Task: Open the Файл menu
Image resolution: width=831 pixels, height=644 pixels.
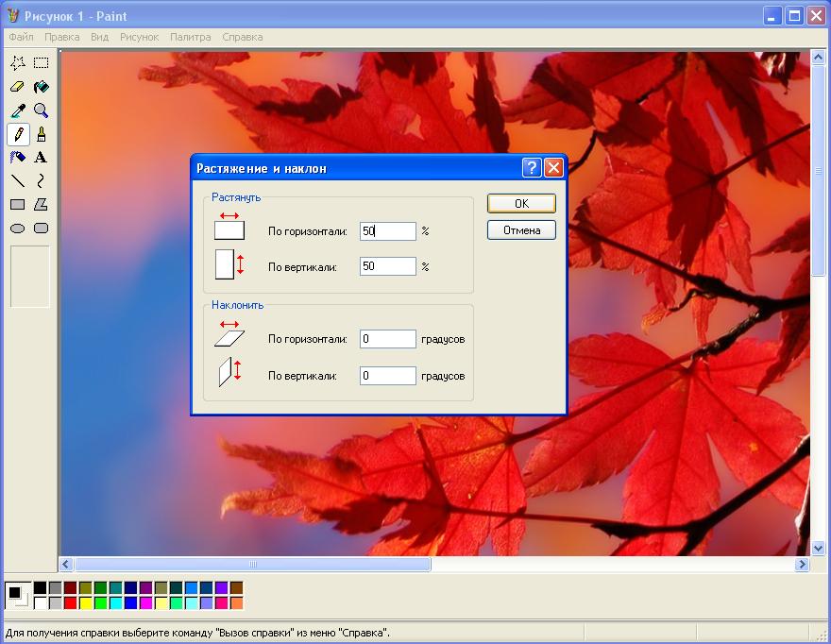Action: (21, 37)
